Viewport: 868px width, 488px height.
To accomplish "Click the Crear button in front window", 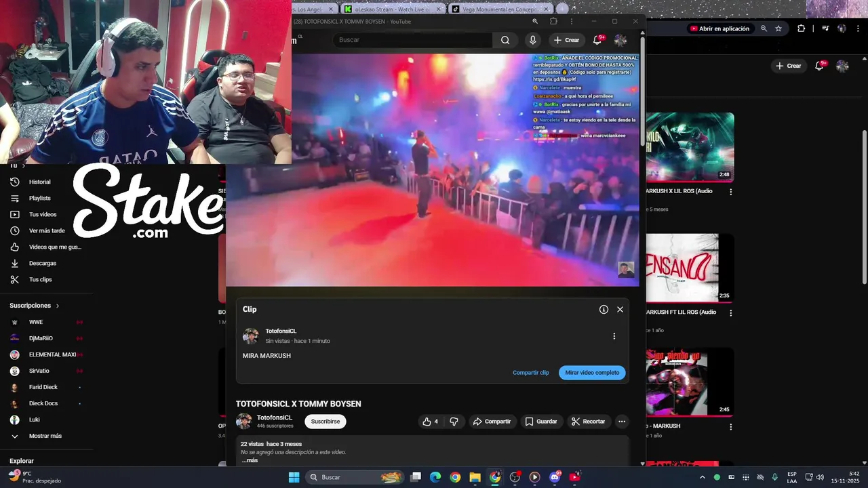I will tap(566, 40).
